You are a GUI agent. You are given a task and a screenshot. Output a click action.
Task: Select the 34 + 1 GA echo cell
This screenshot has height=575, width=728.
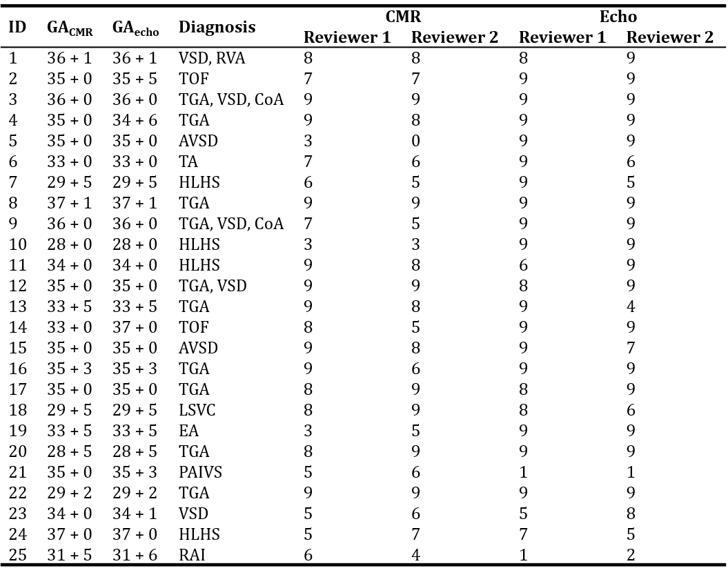pos(135,514)
